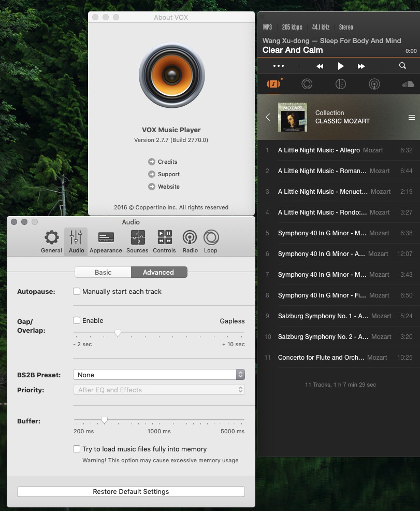Click the Support arrow icon
This screenshot has height=511, width=420.
coord(151,174)
